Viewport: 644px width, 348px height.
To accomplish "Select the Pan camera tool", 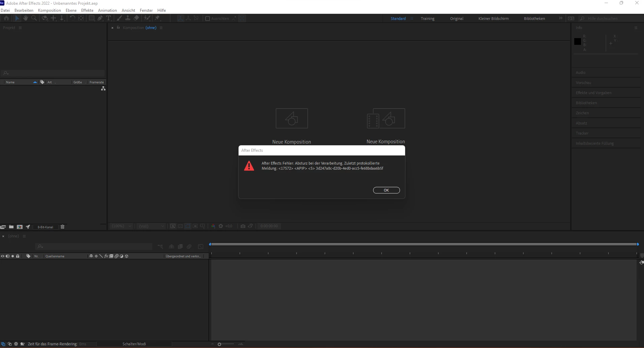I will [x=53, y=18].
